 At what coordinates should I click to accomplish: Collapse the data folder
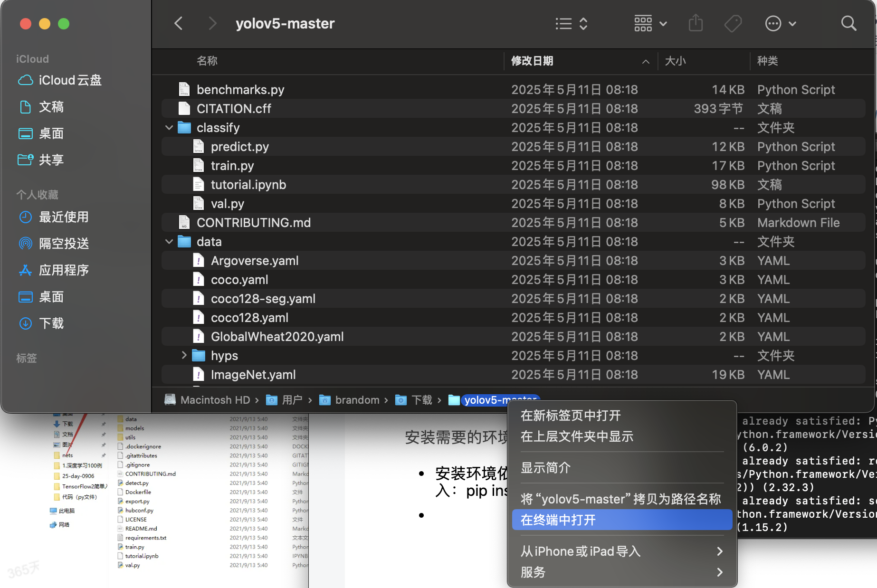click(x=169, y=242)
